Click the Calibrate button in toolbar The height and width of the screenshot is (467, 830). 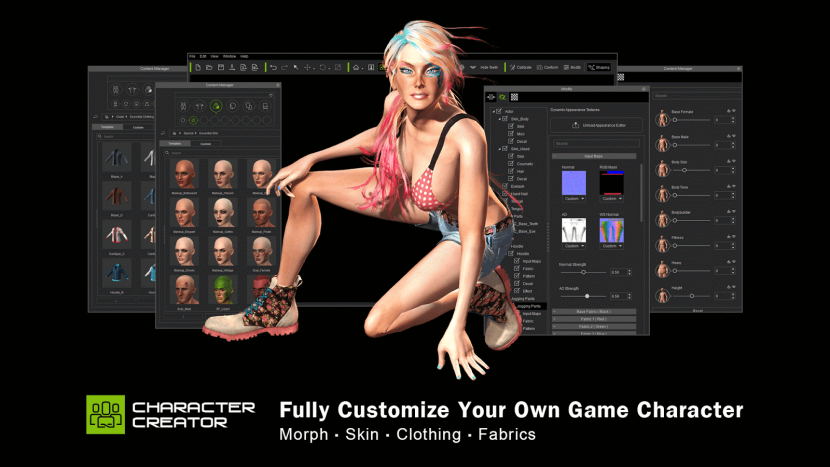point(523,67)
